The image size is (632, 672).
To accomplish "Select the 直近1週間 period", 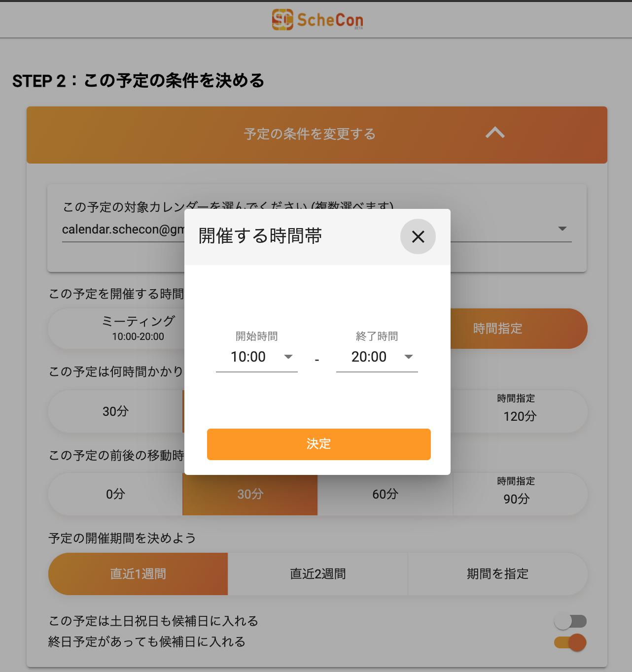I will [138, 574].
